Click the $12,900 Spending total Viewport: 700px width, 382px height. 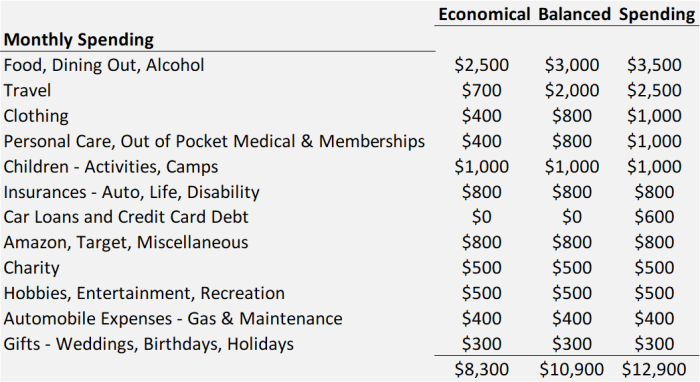click(x=654, y=370)
